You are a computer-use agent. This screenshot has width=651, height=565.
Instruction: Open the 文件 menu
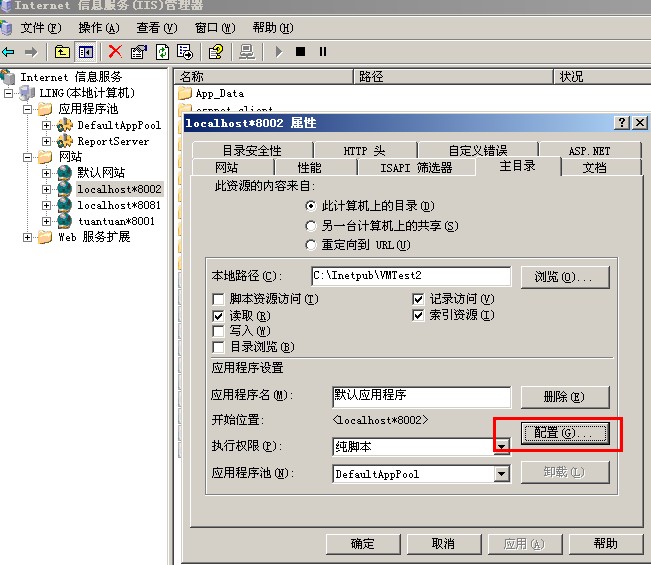coord(41,28)
